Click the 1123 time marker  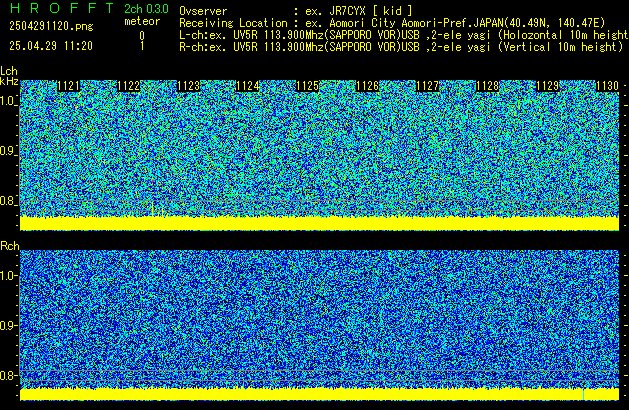click(x=189, y=86)
